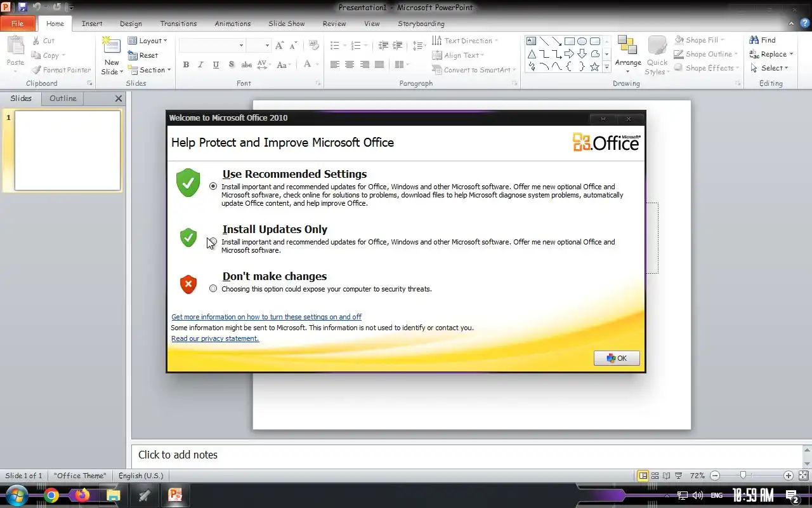Click Save icon in Quick Access Toolbar
Viewport: 812px width, 508px height.
23,7
